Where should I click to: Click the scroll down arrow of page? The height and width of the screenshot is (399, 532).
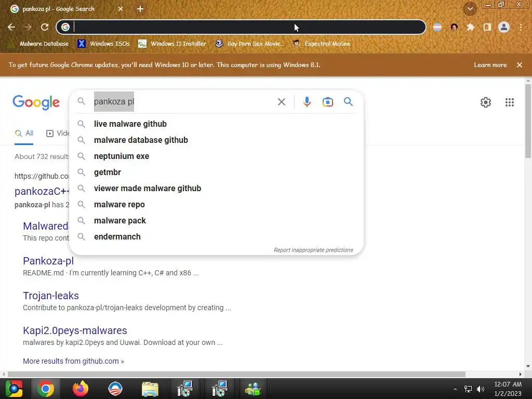pos(528,366)
